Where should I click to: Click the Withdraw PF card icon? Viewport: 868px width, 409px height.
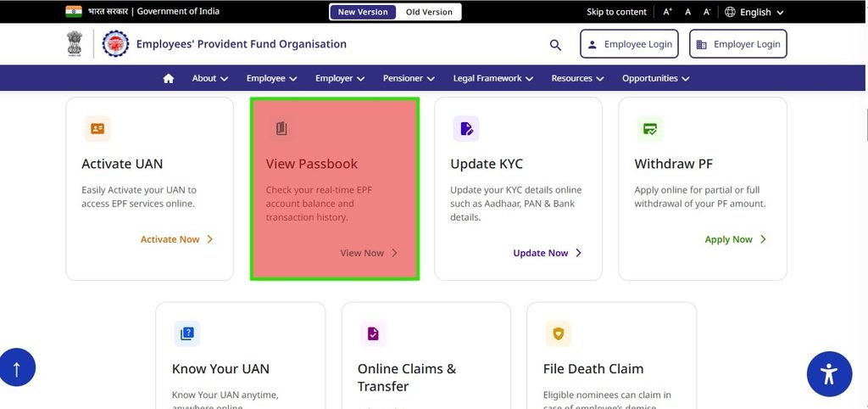pos(650,129)
